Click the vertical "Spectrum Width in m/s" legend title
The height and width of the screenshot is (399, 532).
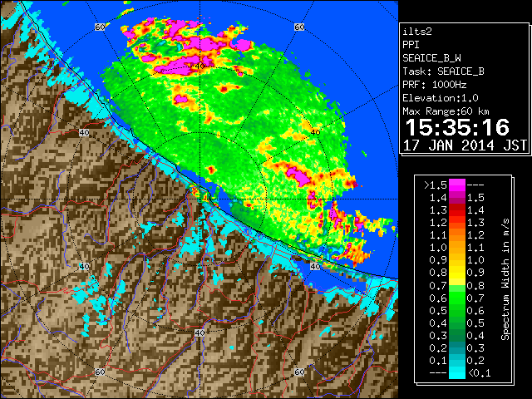tap(505, 279)
